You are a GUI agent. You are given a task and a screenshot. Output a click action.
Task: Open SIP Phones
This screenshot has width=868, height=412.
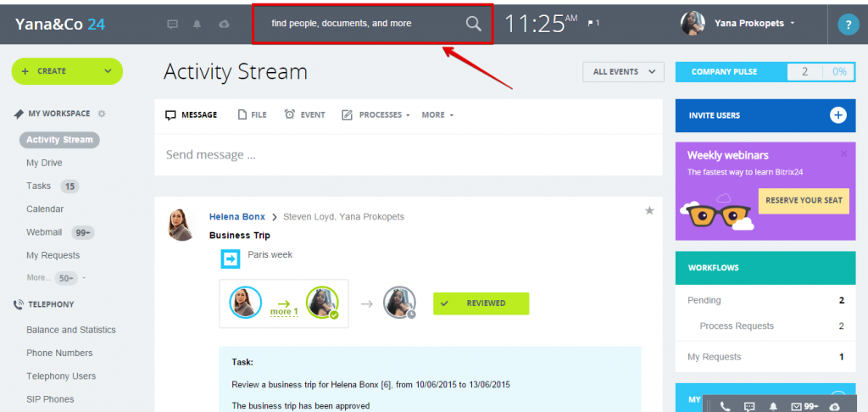[x=50, y=399]
